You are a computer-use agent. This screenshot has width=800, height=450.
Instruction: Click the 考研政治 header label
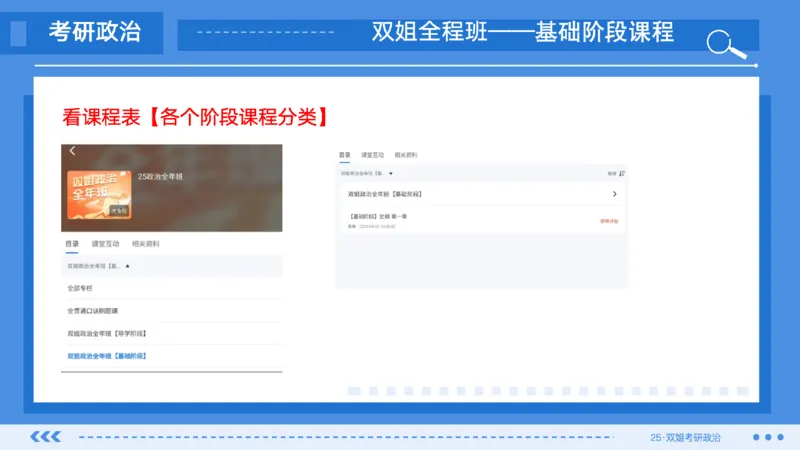pyautogui.click(x=95, y=32)
